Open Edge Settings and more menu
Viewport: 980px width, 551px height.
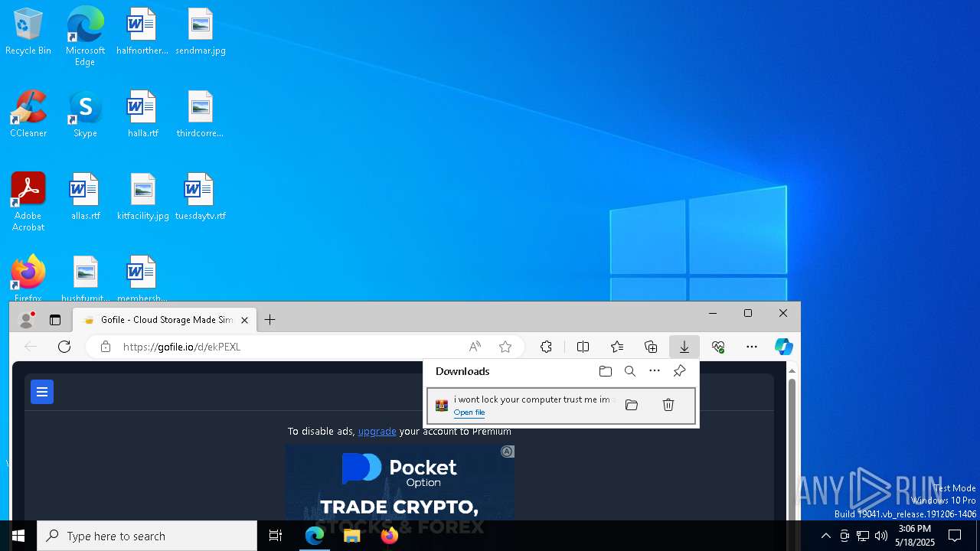[752, 347]
